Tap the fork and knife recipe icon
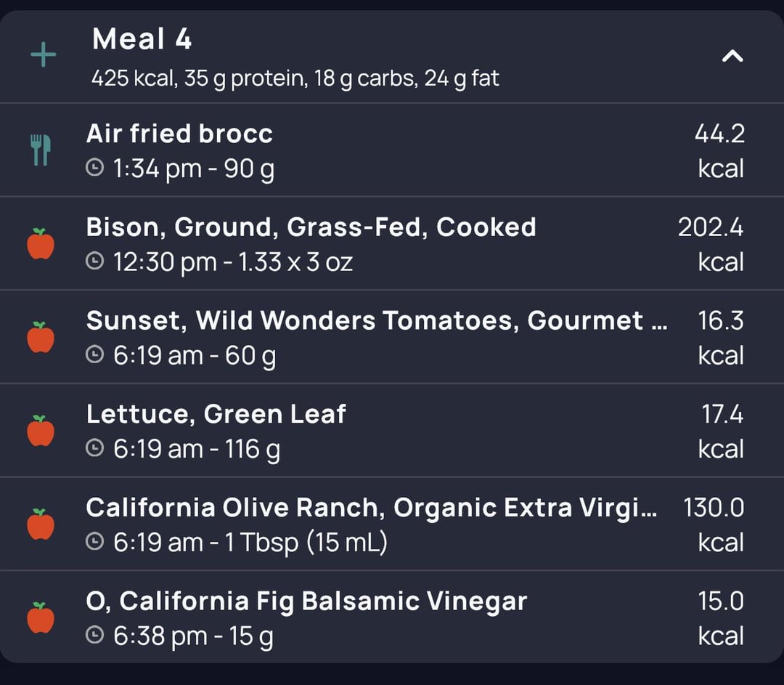The height and width of the screenshot is (685, 784). 41,150
